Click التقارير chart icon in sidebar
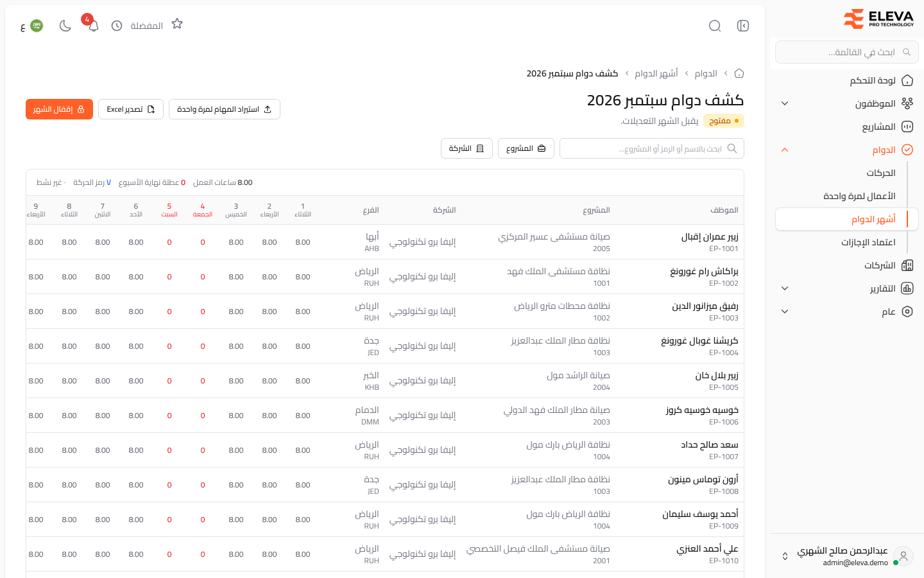 pos(907,288)
